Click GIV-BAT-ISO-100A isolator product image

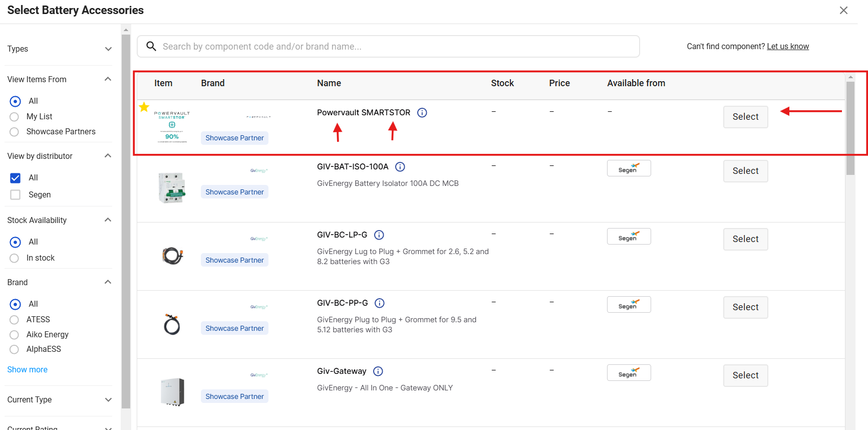(172, 188)
